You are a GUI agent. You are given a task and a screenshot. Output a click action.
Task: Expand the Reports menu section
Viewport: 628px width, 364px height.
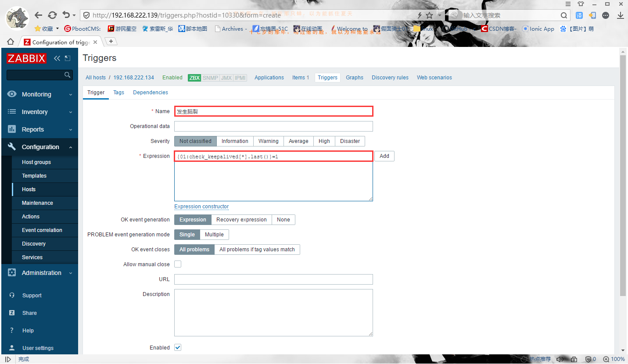[71, 130]
